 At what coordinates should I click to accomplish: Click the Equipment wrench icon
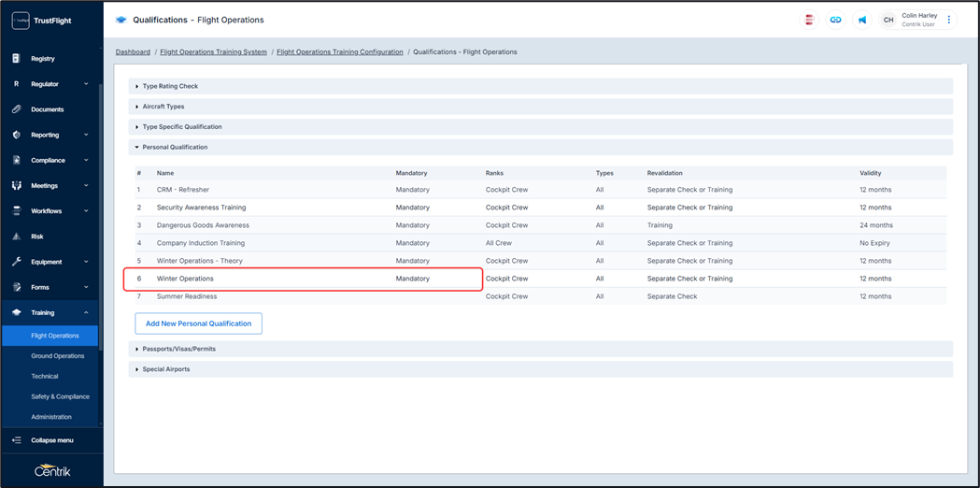16,262
